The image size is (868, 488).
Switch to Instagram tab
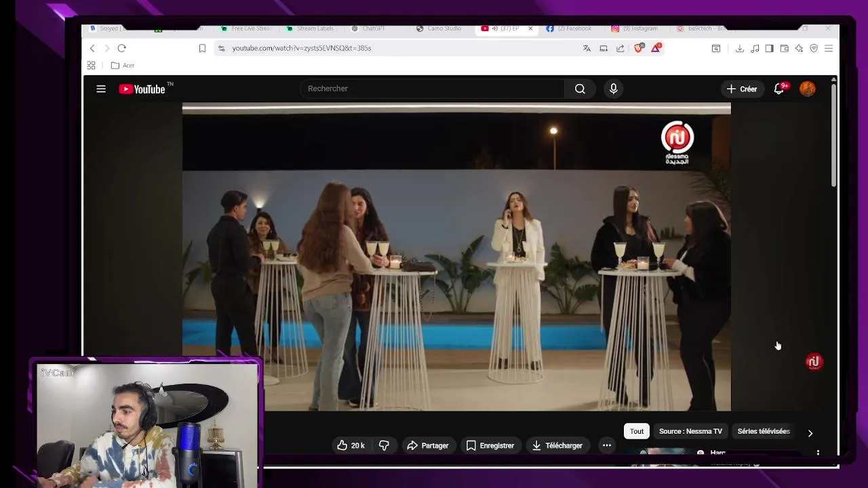coord(636,28)
